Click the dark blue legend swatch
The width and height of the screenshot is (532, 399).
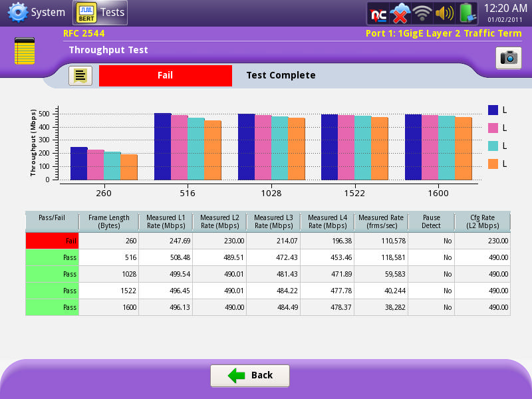493,110
